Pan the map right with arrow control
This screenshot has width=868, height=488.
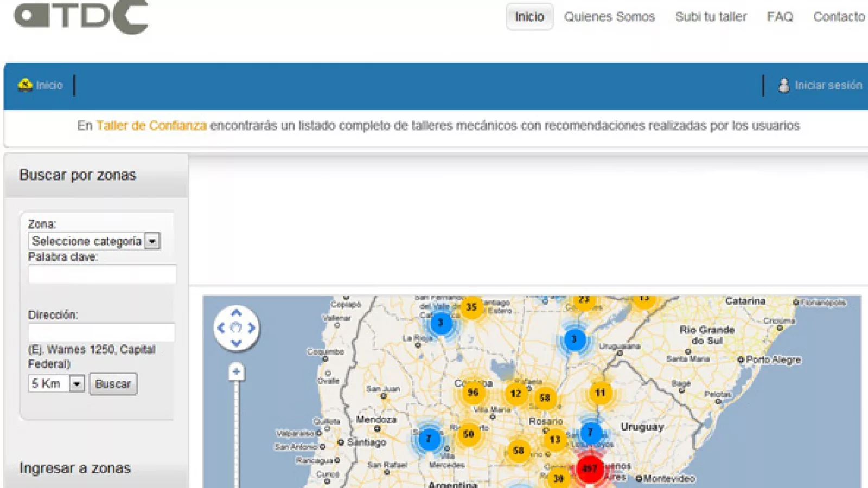click(x=251, y=328)
